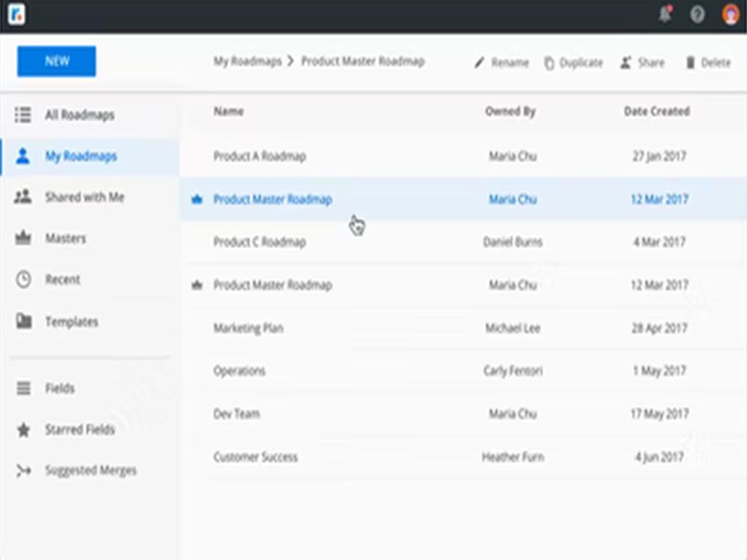
Task: Open Templates in sidebar
Action: coord(72,322)
